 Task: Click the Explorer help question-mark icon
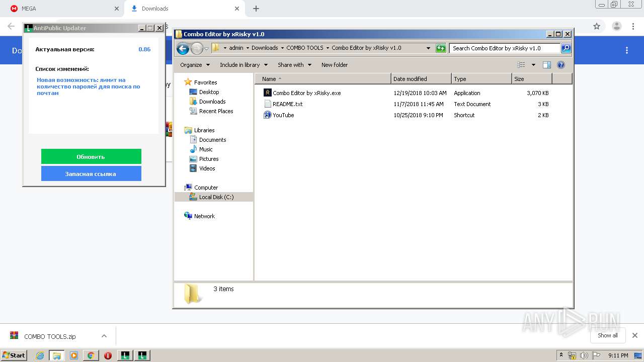(561, 65)
